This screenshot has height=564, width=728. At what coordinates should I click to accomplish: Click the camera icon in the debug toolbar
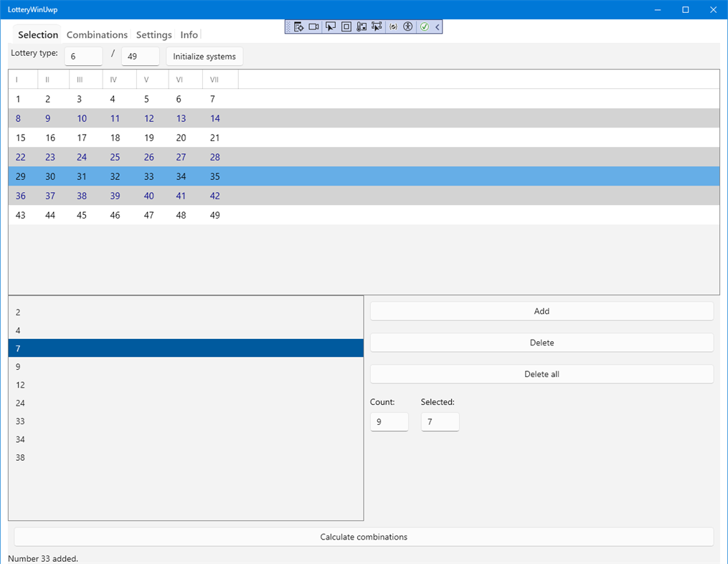pyautogui.click(x=313, y=27)
